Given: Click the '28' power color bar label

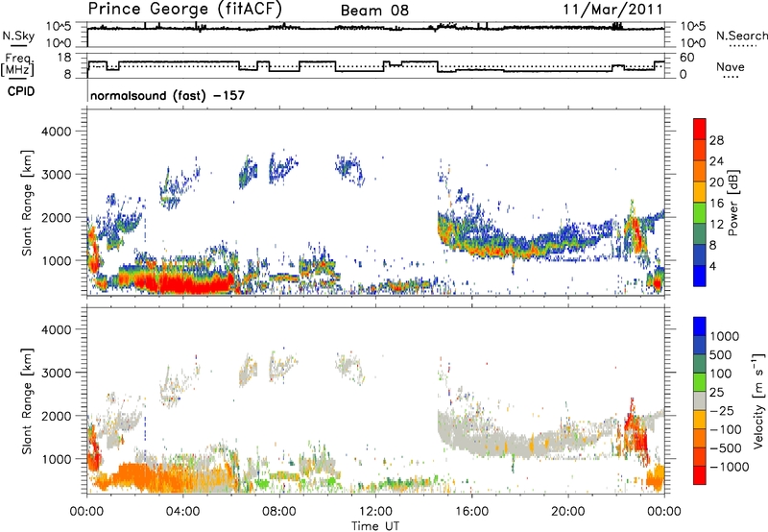Looking at the screenshot, I should pos(716,140).
